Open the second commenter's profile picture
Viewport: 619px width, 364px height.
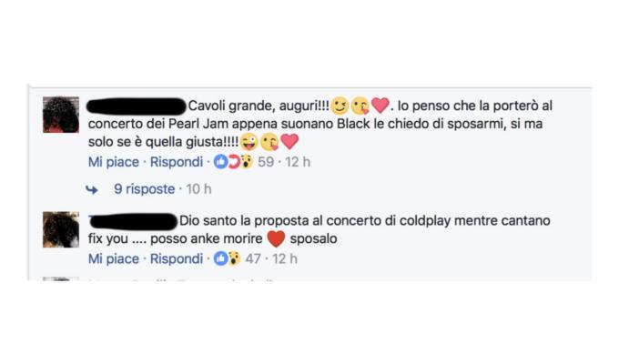click(61, 229)
